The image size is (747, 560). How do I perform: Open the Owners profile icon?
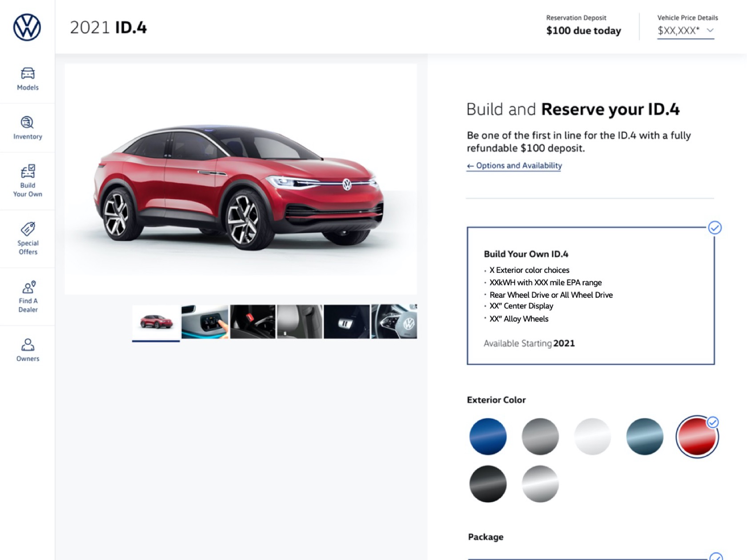[x=28, y=344]
